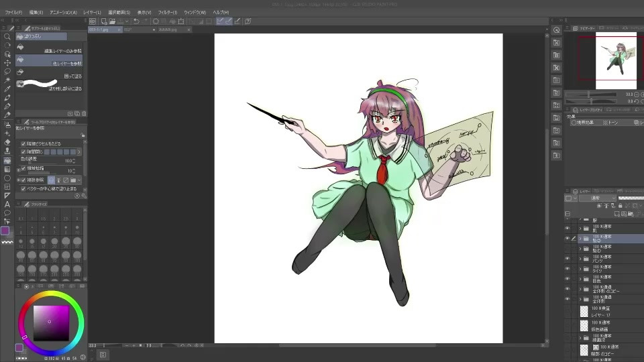Image resolution: width=644 pixels, height=362 pixels.
Task: Delete sub tool with trash icon
Action: pyautogui.click(x=84, y=114)
